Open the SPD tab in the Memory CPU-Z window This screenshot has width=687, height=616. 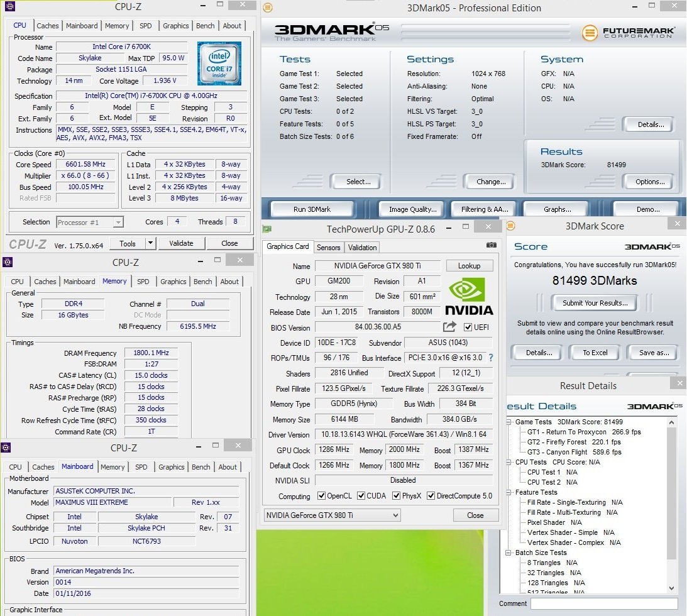coord(143,281)
